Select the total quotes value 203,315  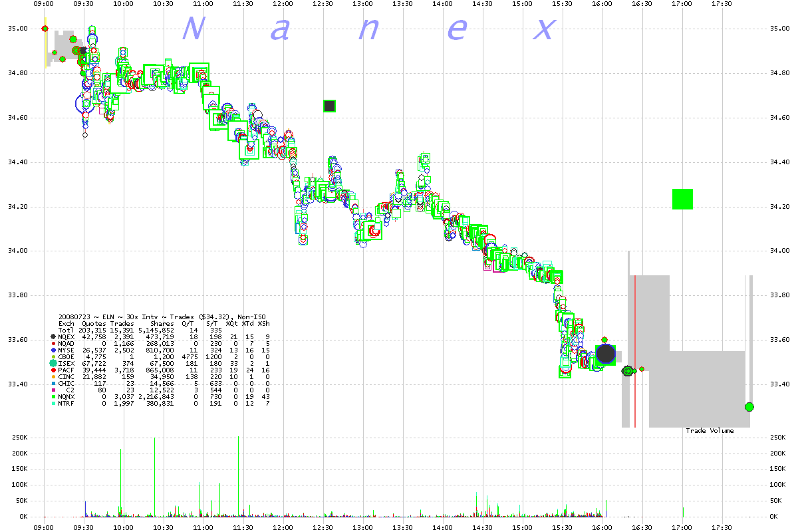[x=92, y=331]
